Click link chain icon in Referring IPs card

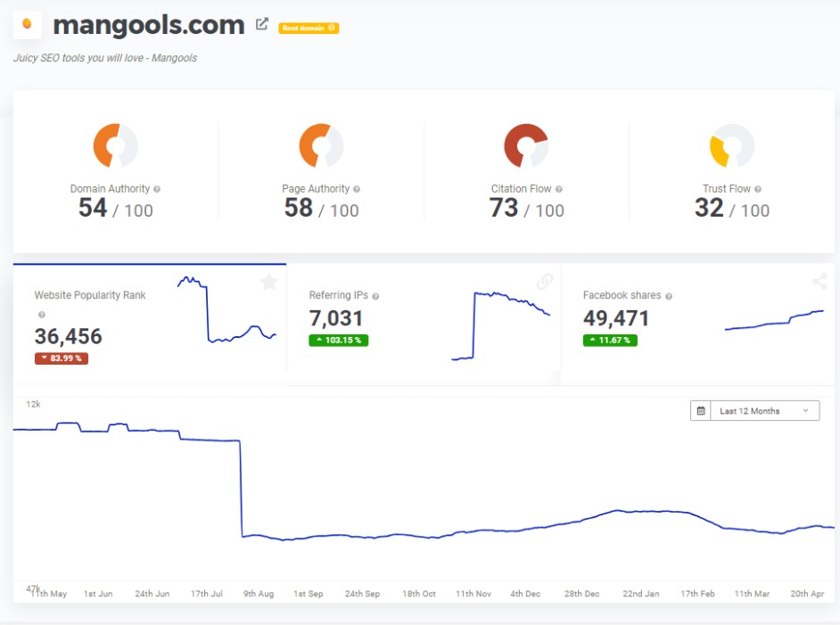(544, 282)
